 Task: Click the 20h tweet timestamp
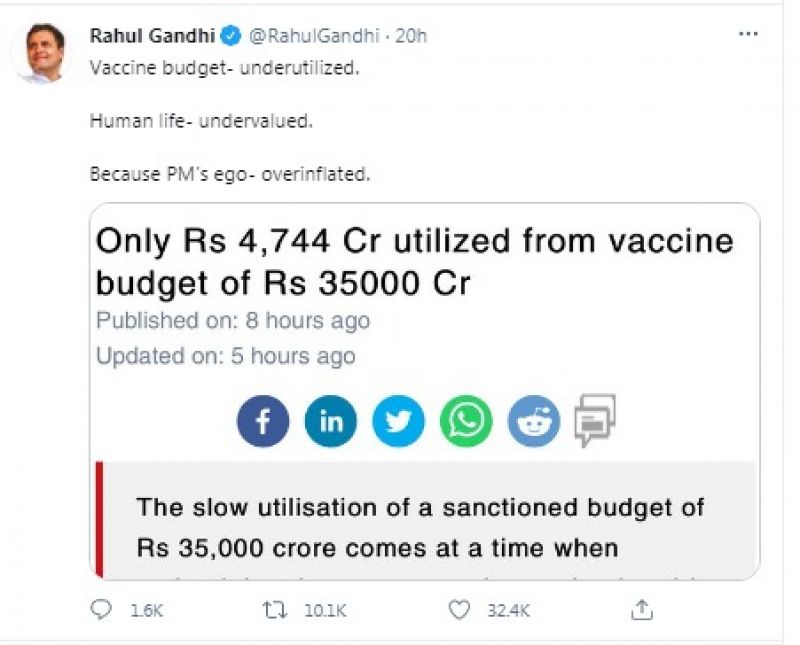pyautogui.click(x=412, y=36)
